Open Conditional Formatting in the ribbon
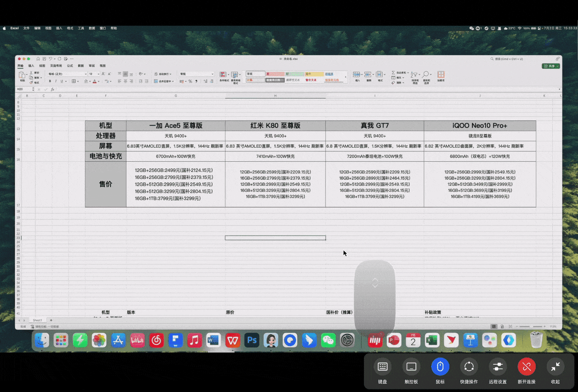Image resolution: width=578 pixels, height=392 pixels. [x=224, y=75]
